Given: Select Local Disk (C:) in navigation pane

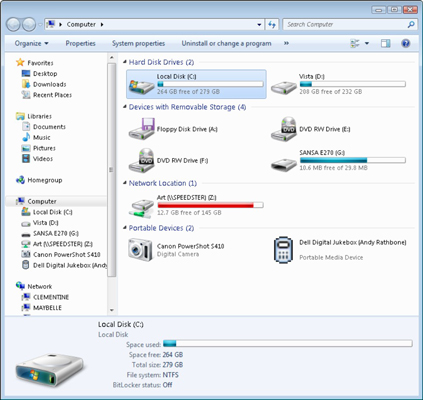Looking at the screenshot, I should pos(53,212).
